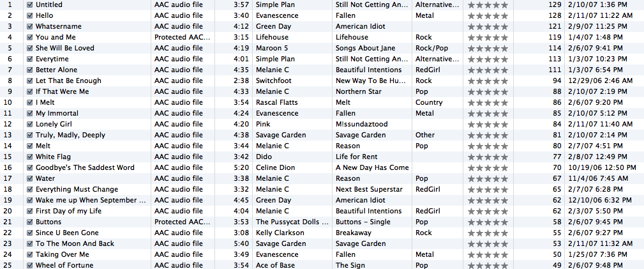This screenshot has height=269, width=644.
Task: Click Protected AAC kind for Buttons
Action: point(183,222)
